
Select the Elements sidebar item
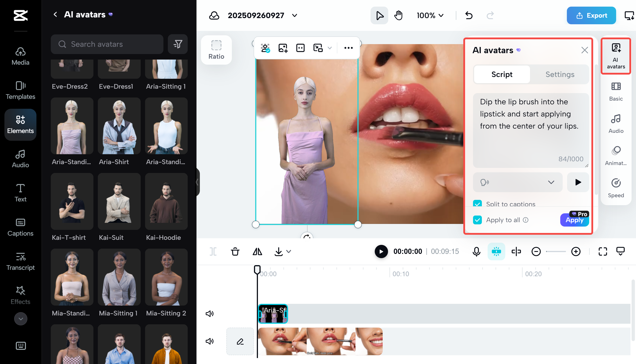(x=21, y=124)
